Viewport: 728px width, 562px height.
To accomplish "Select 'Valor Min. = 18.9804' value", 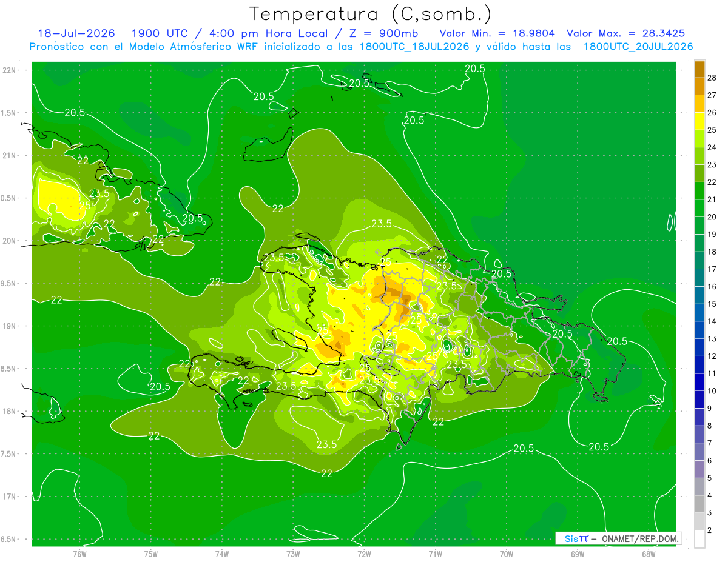I will [x=497, y=33].
